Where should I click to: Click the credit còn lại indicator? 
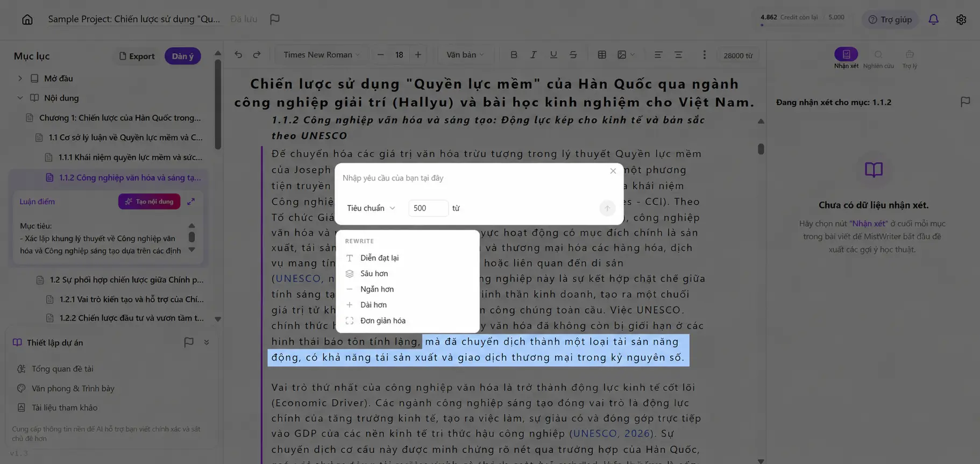pos(803,18)
